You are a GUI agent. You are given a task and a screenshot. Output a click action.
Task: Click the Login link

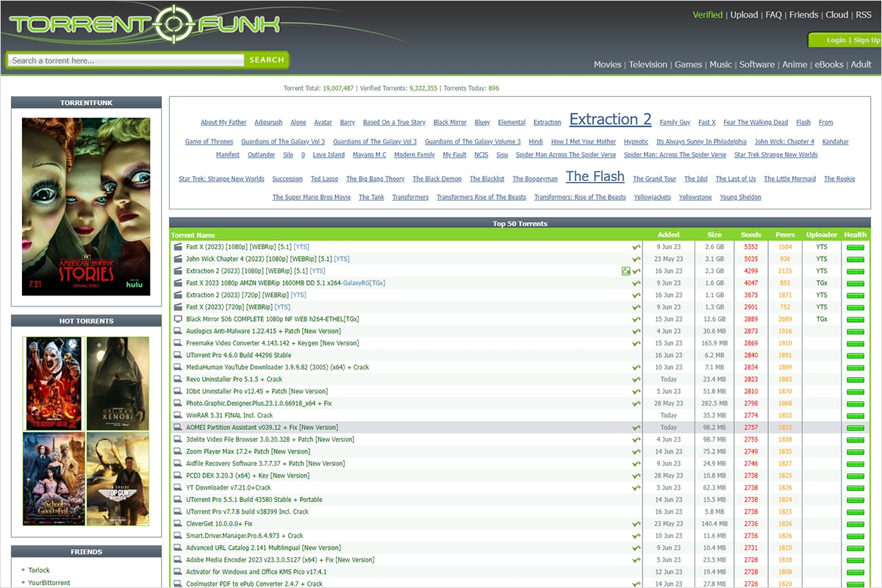pyautogui.click(x=836, y=40)
